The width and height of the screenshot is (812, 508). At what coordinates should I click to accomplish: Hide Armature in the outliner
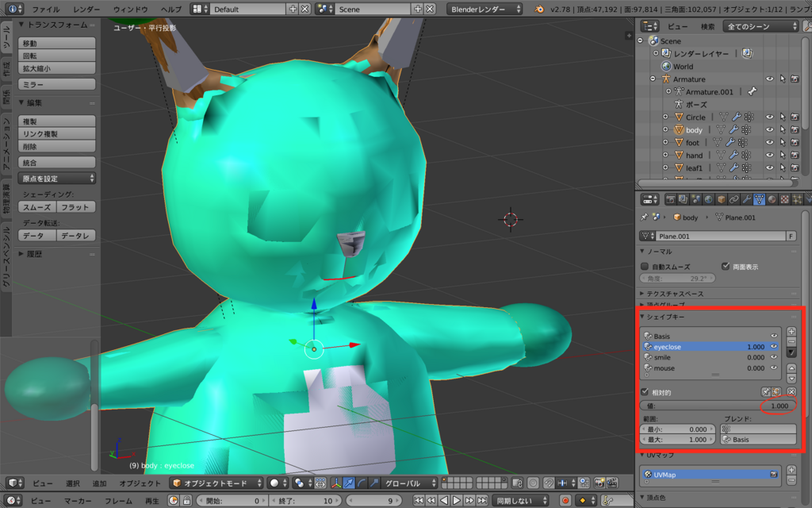pyautogui.click(x=769, y=79)
